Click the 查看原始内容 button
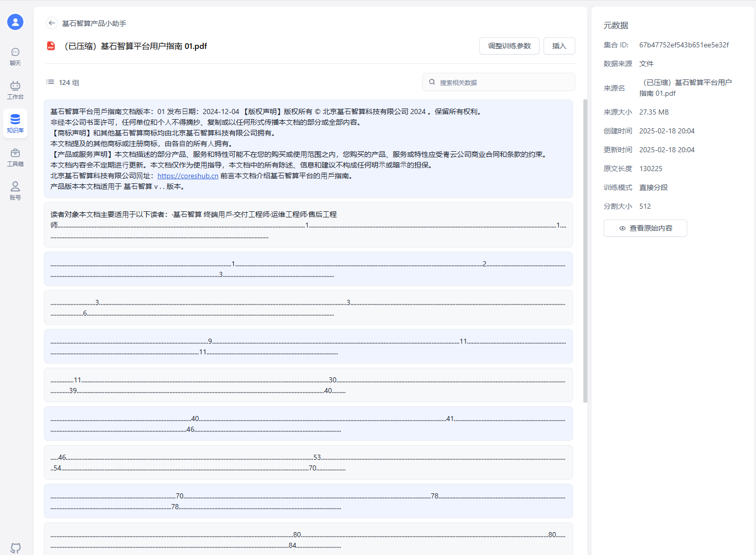 [x=645, y=228]
